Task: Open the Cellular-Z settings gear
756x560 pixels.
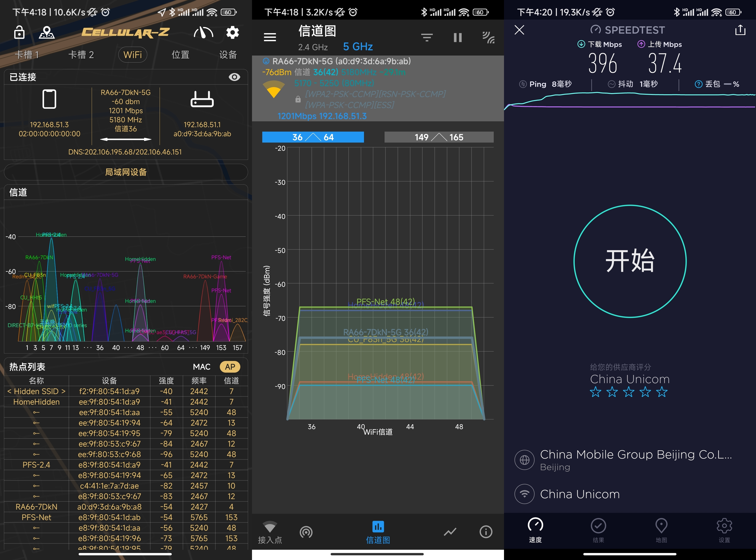Action: (x=232, y=32)
